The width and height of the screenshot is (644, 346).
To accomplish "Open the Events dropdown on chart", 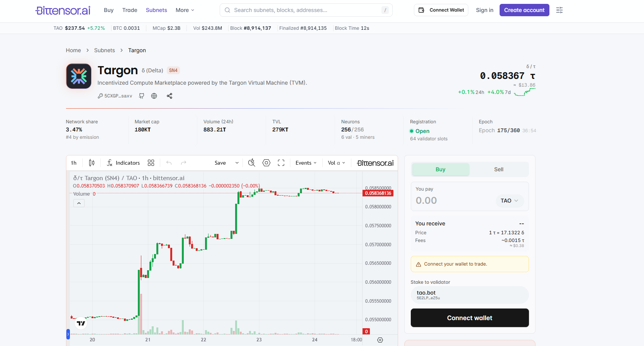I will [306, 163].
